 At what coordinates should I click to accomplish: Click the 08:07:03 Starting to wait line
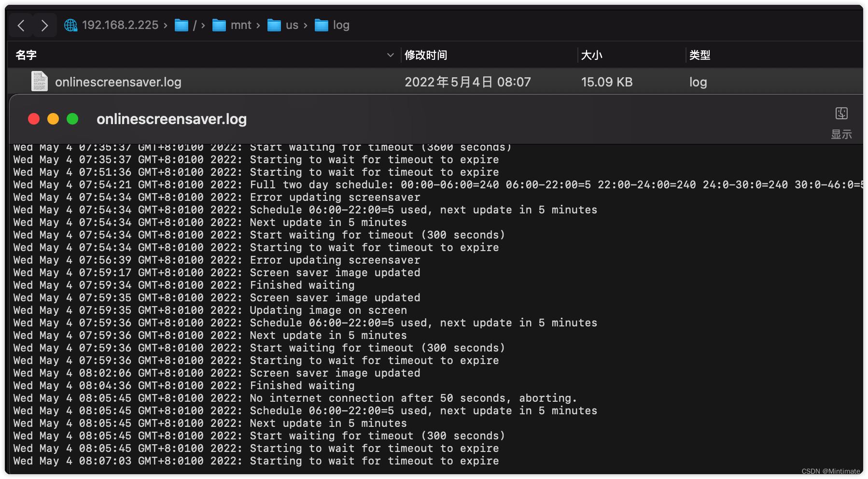click(256, 461)
